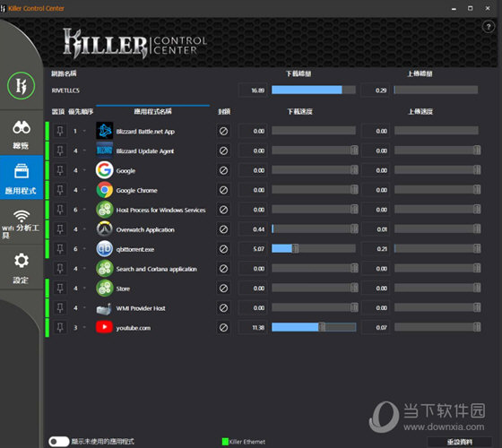This screenshot has width=502, height=448.
Task: Sort by 優先順序 priority column header
Action: click(x=81, y=111)
